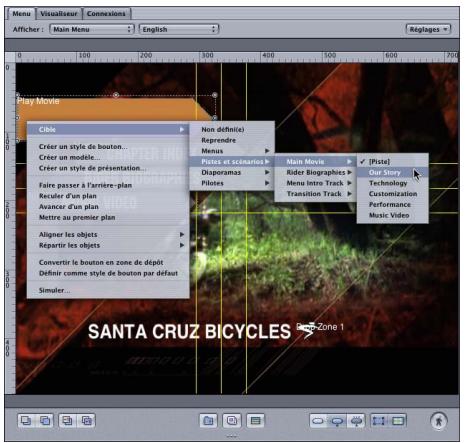Expand the Main Movie track submenu
The image size is (465, 443).
[x=315, y=161]
